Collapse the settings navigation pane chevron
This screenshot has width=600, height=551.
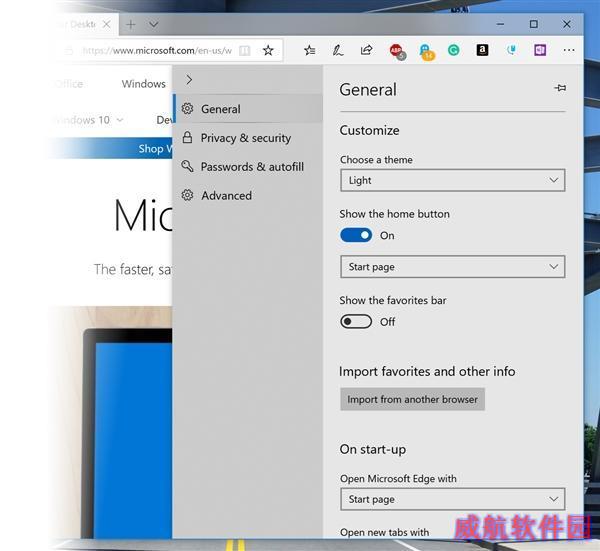(189, 80)
